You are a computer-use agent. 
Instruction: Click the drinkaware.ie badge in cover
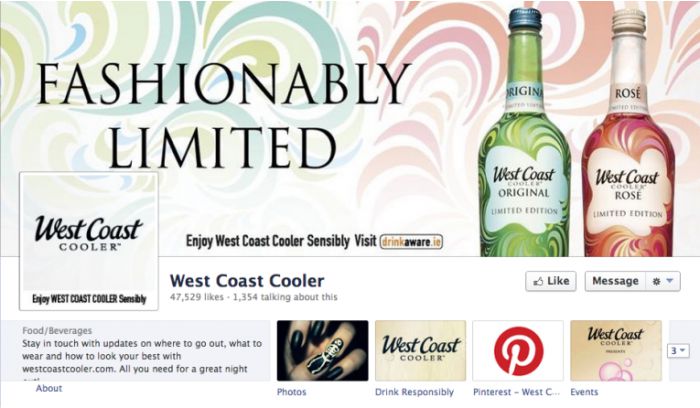click(x=411, y=242)
